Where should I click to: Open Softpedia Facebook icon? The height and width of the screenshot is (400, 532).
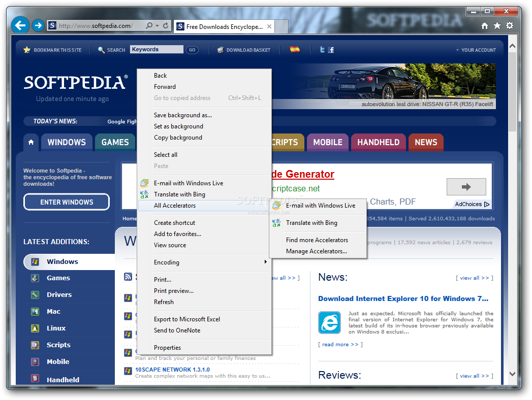[x=331, y=50]
